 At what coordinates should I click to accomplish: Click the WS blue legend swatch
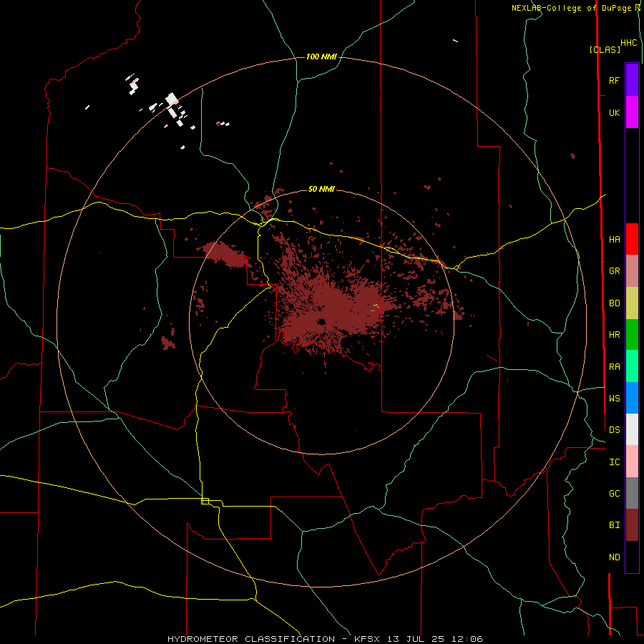click(x=632, y=398)
